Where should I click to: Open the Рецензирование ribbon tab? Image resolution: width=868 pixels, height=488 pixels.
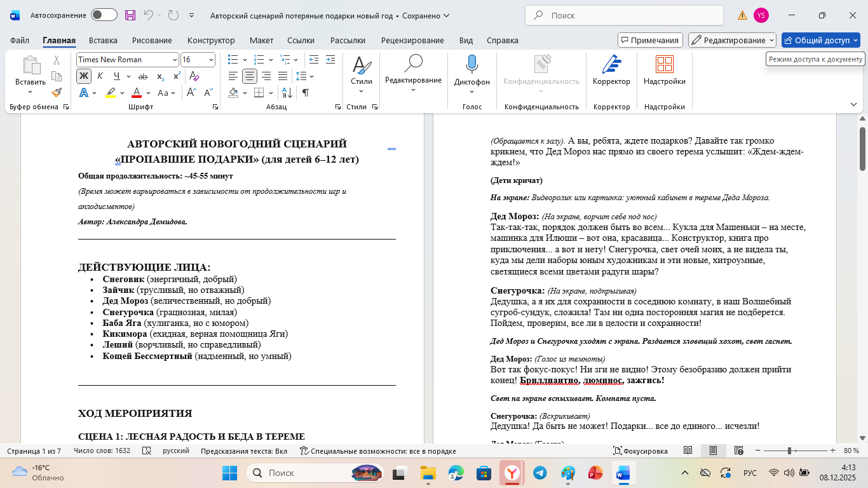tap(412, 40)
